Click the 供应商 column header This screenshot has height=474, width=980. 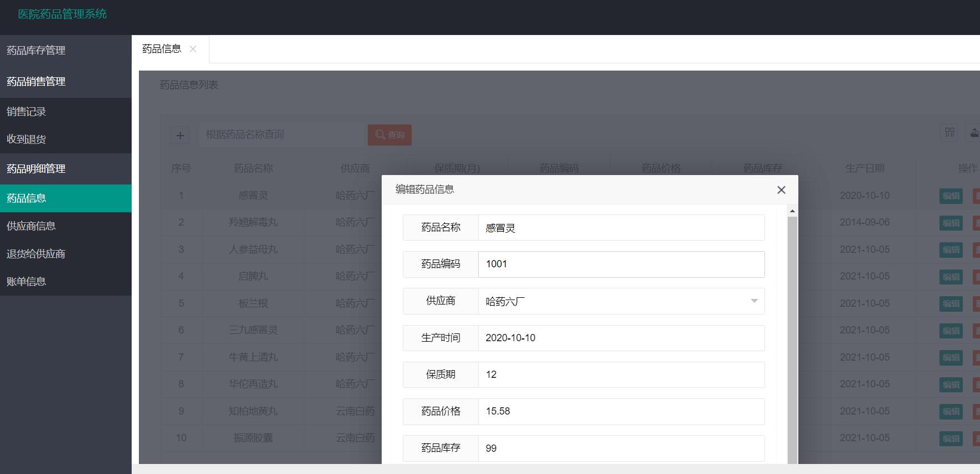point(355,168)
